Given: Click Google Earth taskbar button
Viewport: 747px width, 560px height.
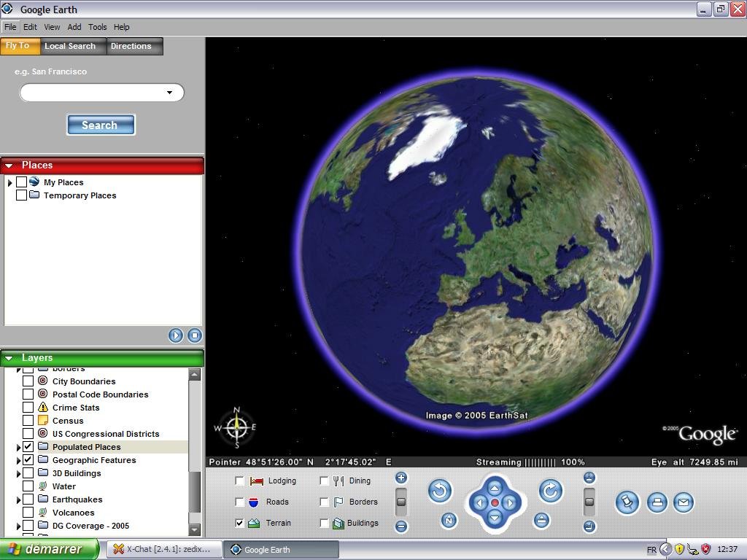Looking at the screenshot, I should click(281, 549).
